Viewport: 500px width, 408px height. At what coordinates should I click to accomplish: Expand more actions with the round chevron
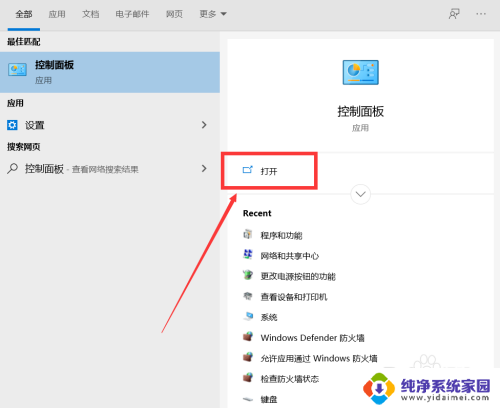[x=361, y=194]
